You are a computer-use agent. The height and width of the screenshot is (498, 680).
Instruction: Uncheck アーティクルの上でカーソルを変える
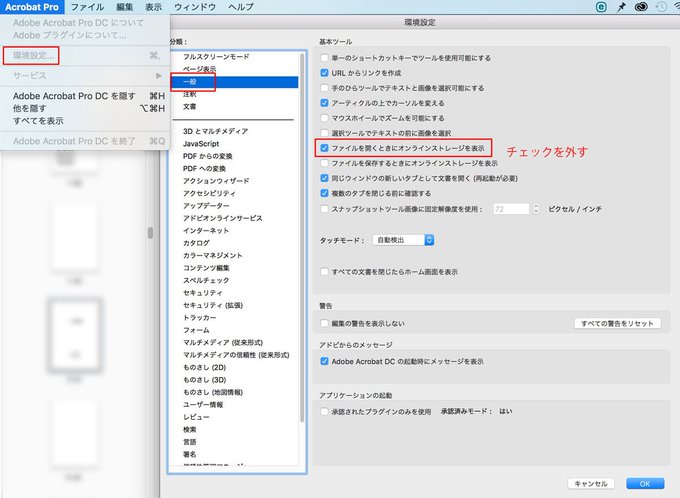(324, 103)
